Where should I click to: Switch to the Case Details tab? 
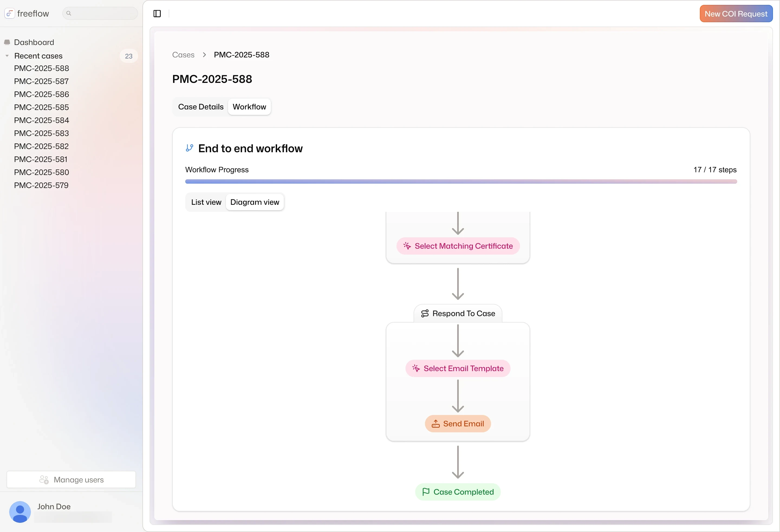201,107
